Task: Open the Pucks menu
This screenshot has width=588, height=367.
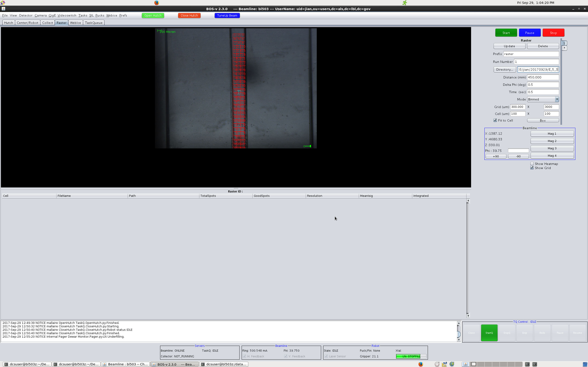Action: 100,16
